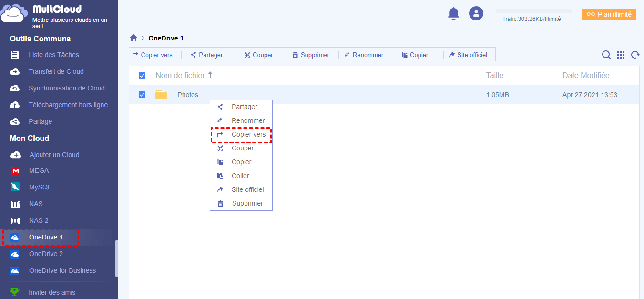Screen dimensions: 644x299
Task: Click the MultCloud logo
Action: (14, 13)
